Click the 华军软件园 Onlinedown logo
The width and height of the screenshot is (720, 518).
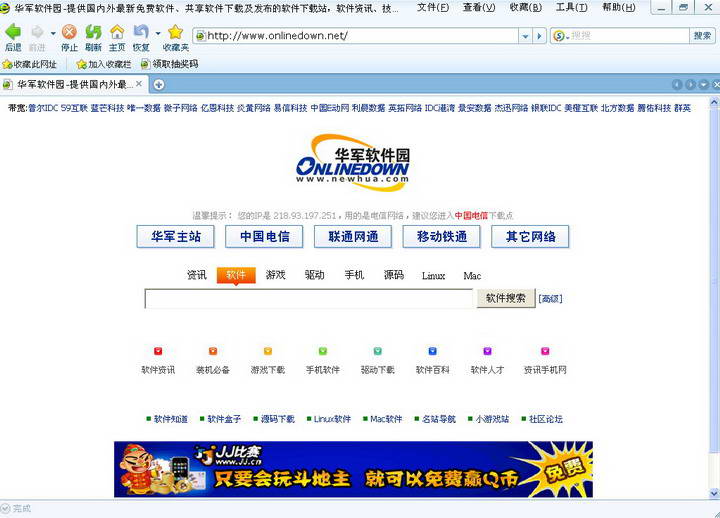pyautogui.click(x=353, y=163)
